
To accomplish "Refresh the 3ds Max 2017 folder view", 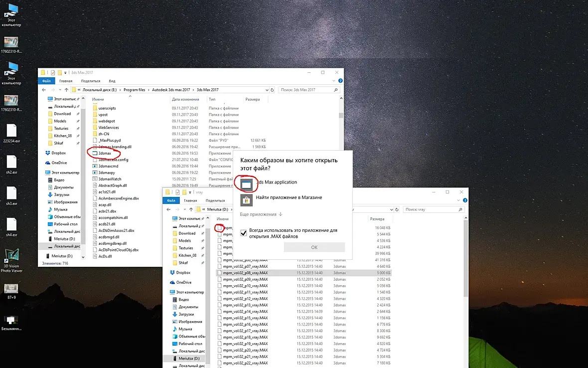I will point(272,90).
